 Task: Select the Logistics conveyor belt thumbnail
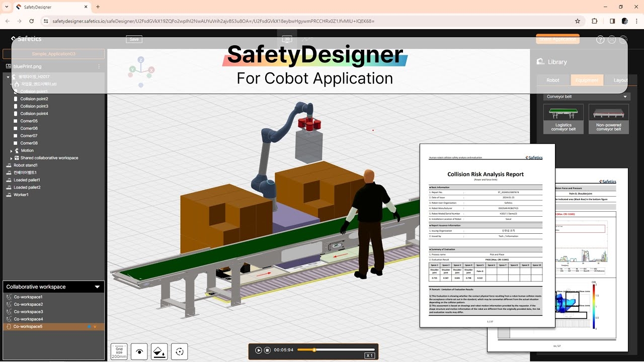click(563, 119)
